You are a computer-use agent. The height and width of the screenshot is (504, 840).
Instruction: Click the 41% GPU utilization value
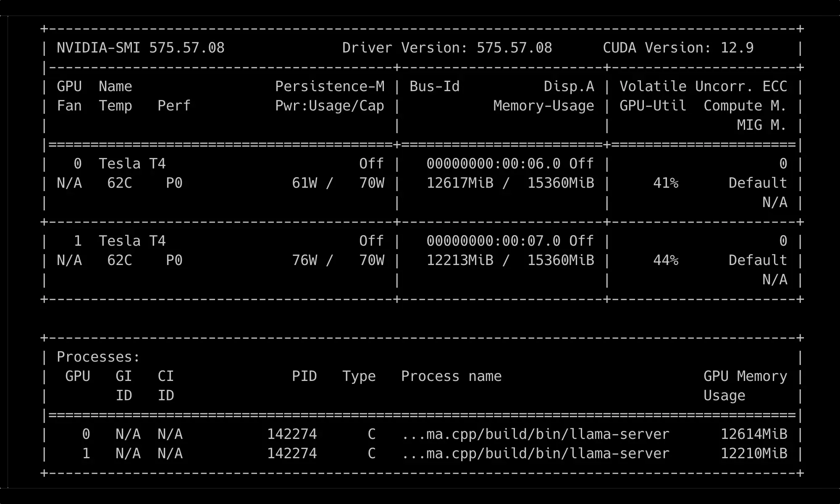pos(666,183)
